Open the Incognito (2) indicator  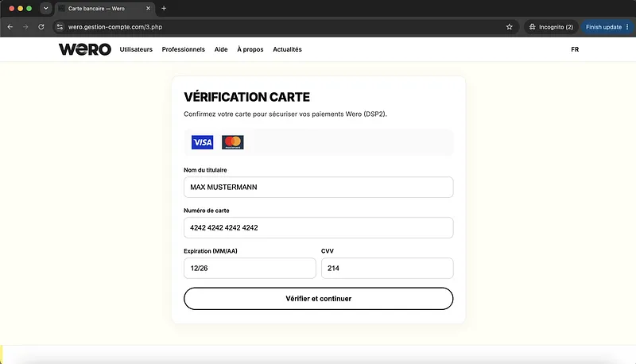pos(551,27)
